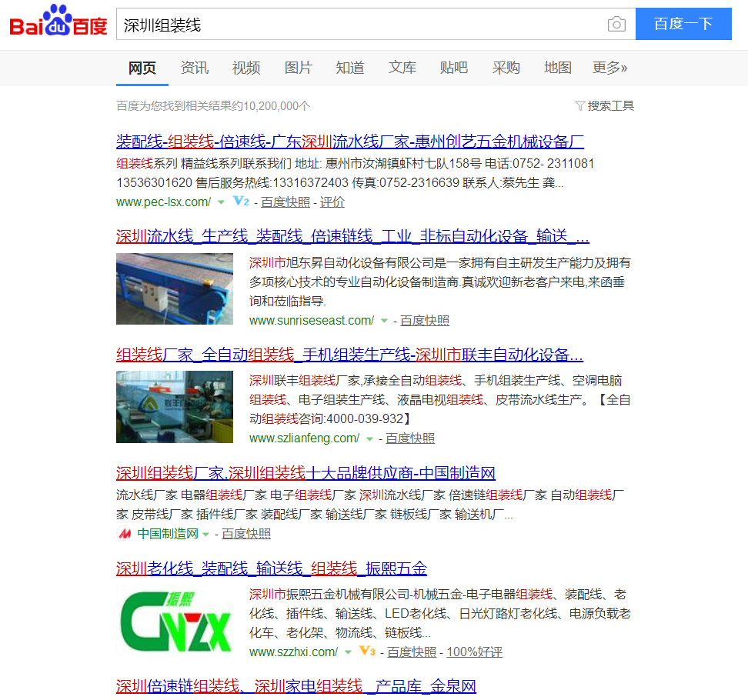
Task: Switch to the 资讯 tab
Action: [x=194, y=68]
